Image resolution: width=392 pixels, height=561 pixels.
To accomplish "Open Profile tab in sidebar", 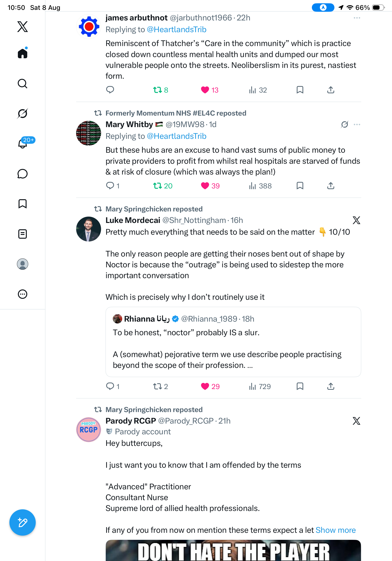I will [23, 264].
